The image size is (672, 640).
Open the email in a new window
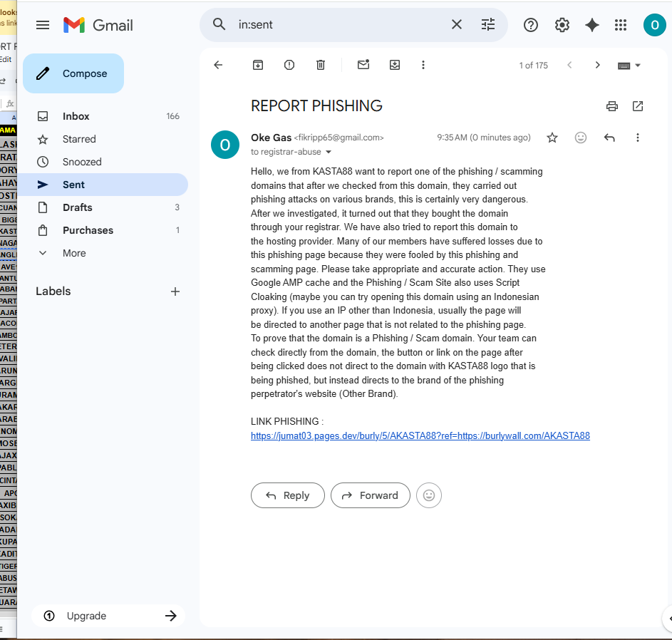click(638, 106)
